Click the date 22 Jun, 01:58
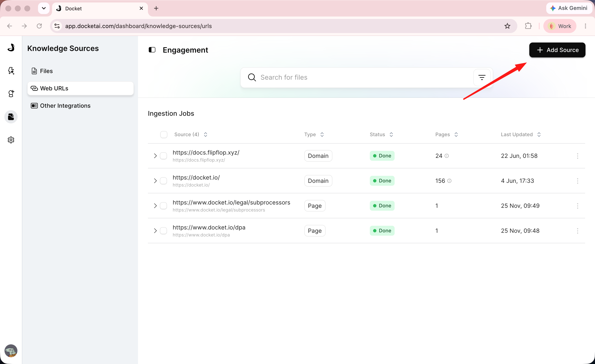This screenshot has height=364, width=595. [519, 156]
